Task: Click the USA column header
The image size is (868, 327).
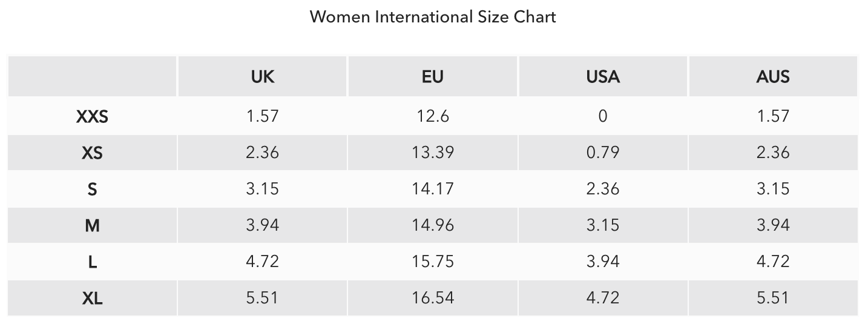Action: tap(603, 77)
